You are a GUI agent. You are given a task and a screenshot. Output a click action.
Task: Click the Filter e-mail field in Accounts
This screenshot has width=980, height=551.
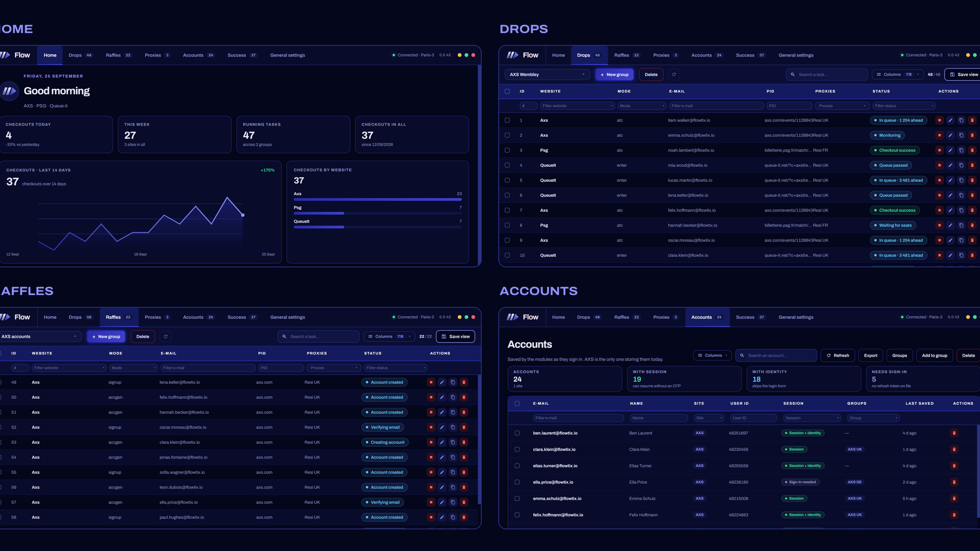coord(578,418)
